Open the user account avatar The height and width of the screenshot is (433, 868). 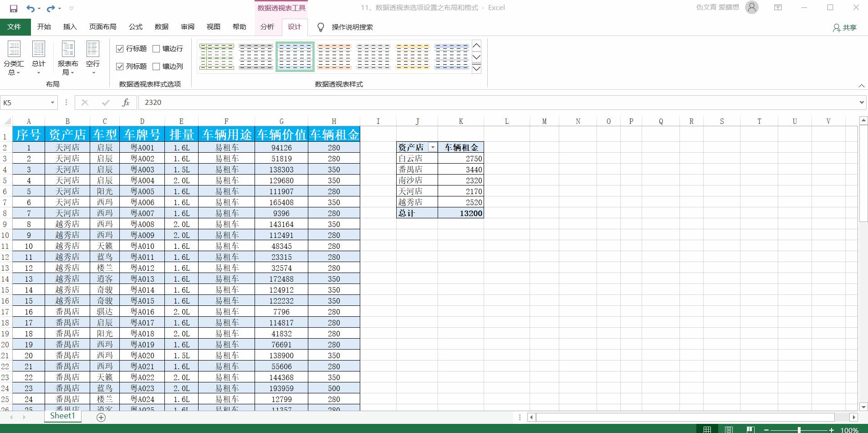click(x=752, y=7)
